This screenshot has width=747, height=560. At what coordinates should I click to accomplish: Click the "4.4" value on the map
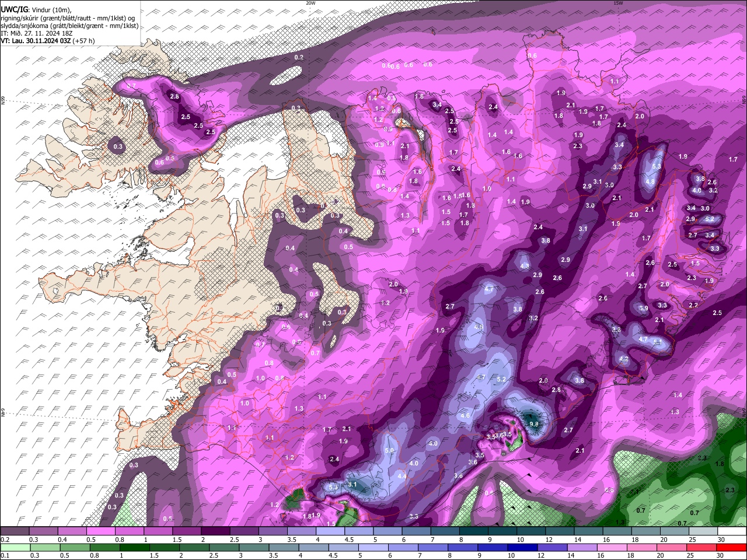[x=402, y=476]
